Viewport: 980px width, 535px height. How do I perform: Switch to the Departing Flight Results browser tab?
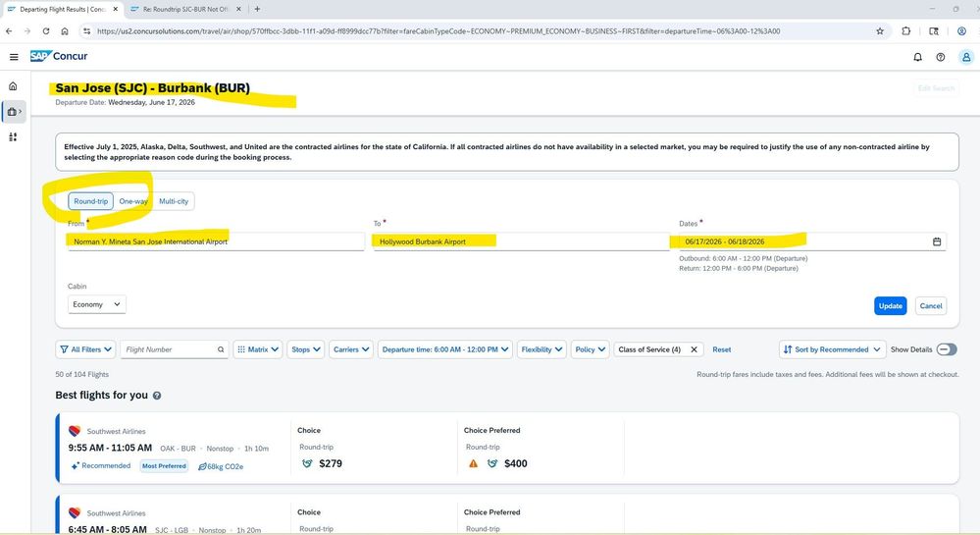(61, 10)
